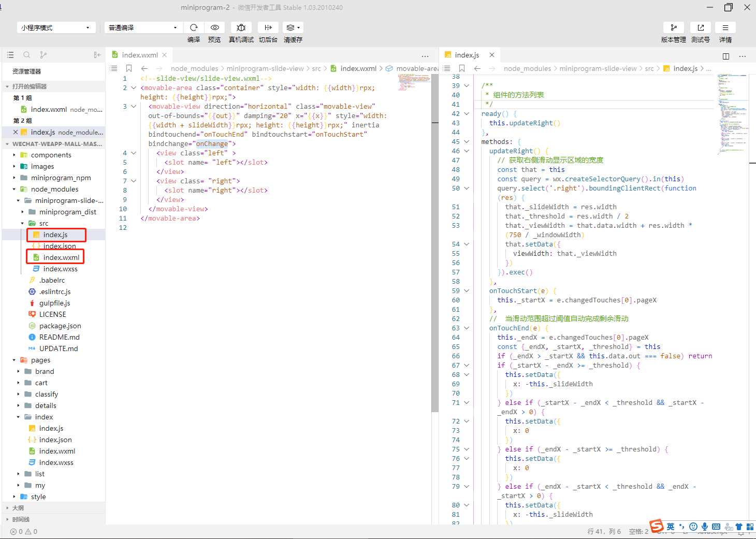This screenshot has width=756, height=539.
Task: Switch to background (切后台) icon
Action: click(x=268, y=27)
